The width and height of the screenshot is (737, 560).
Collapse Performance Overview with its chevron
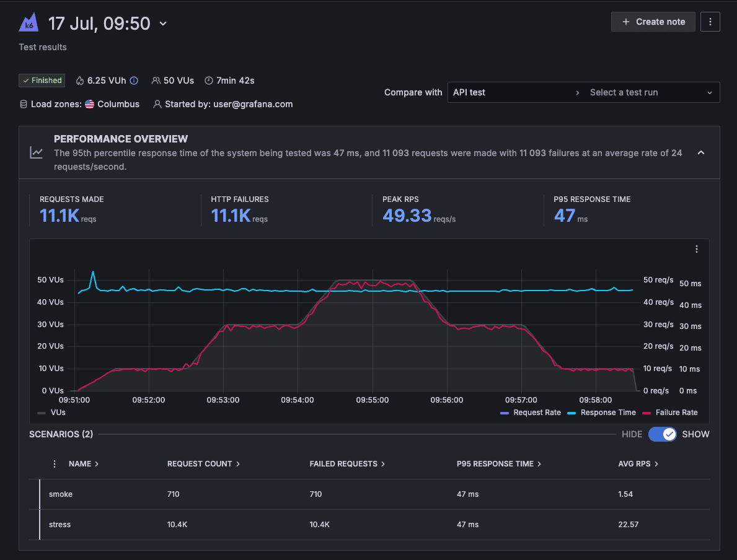point(701,152)
